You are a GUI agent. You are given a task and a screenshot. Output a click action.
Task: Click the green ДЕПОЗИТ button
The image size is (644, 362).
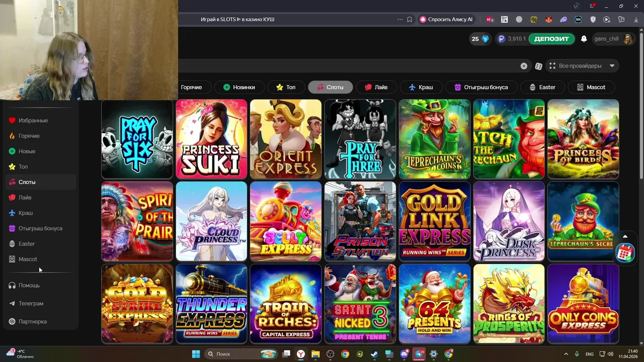point(551,39)
